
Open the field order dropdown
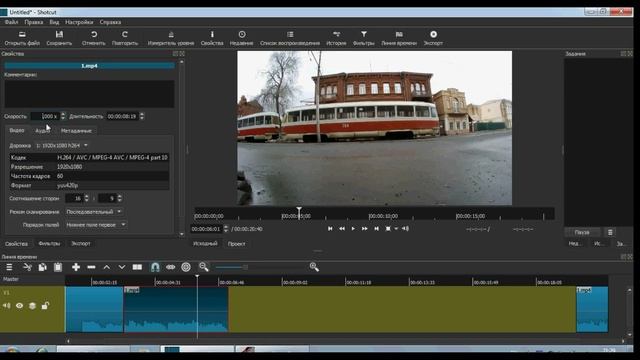[x=96, y=225]
